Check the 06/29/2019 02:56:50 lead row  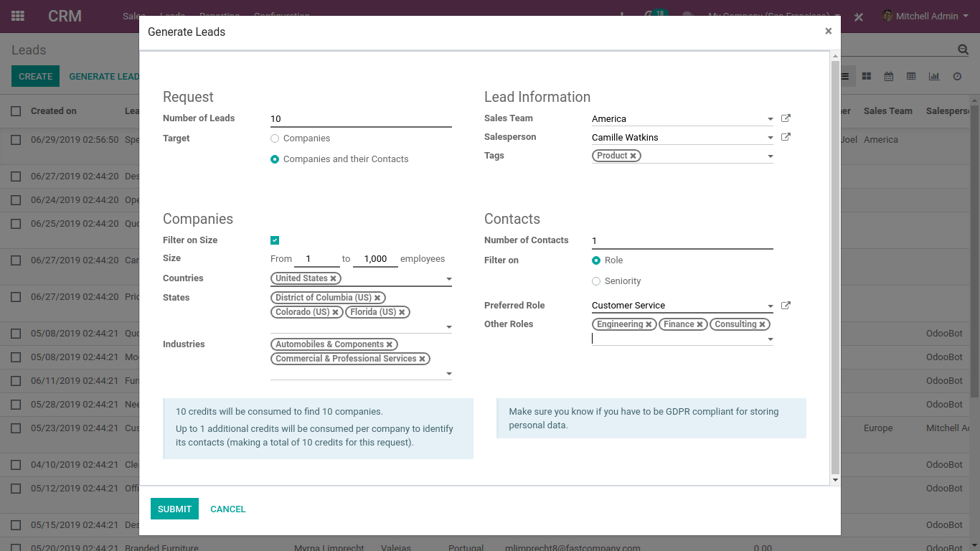coord(16,140)
